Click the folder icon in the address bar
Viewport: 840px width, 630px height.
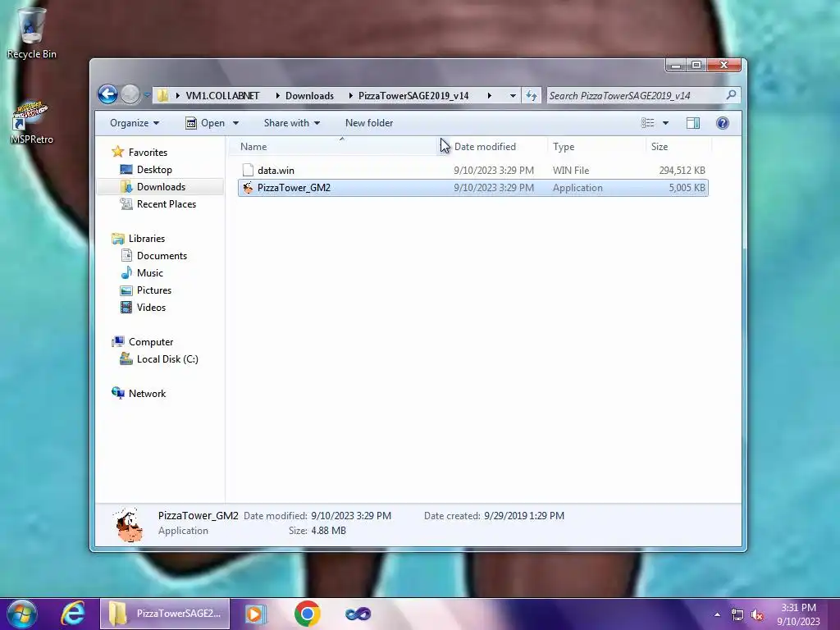163,95
